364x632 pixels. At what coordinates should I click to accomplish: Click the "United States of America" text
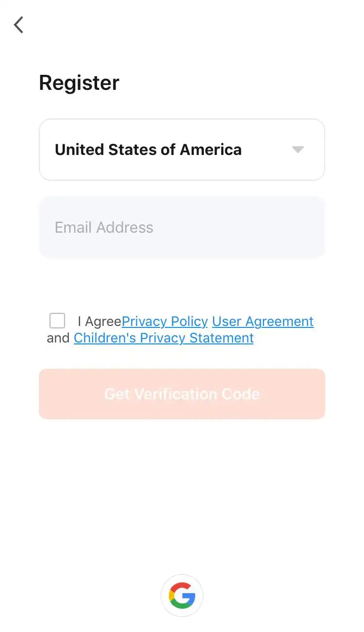(x=148, y=150)
